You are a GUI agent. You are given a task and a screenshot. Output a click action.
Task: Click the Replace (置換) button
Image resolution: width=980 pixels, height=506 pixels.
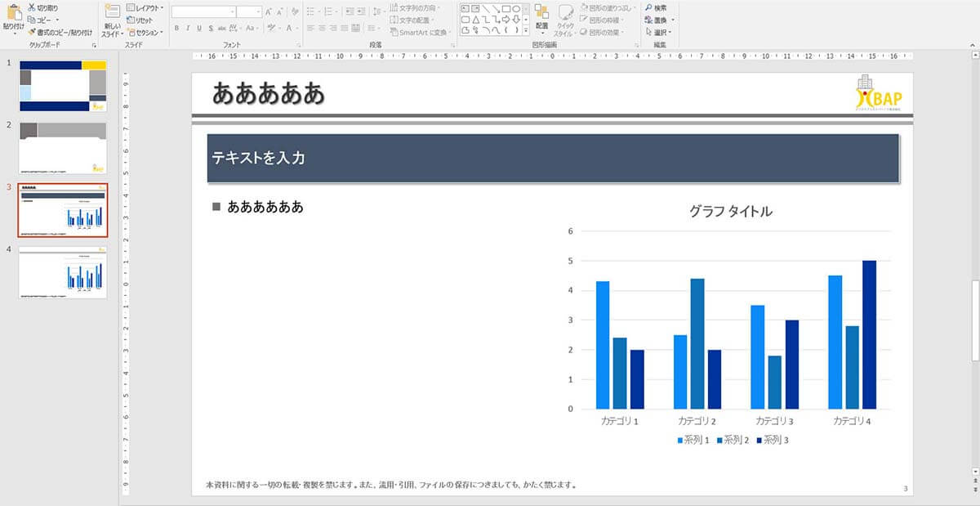click(658, 20)
